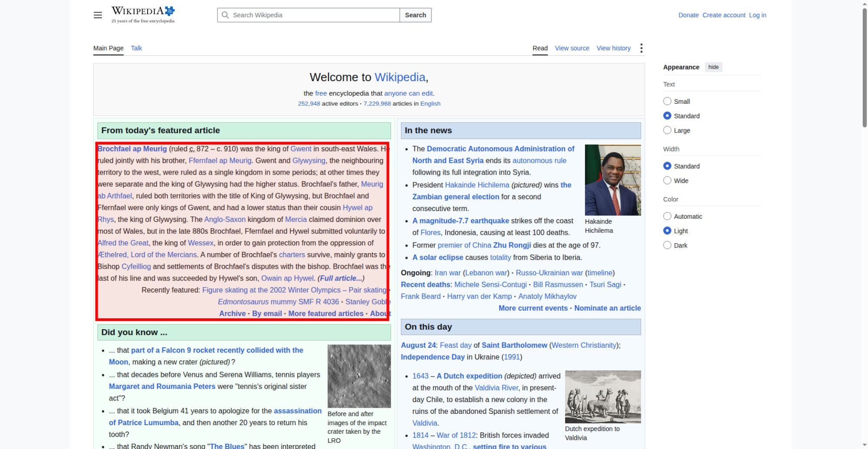The width and height of the screenshot is (868, 449).
Task: Click the Wikipedia logo
Action: click(x=143, y=15)
